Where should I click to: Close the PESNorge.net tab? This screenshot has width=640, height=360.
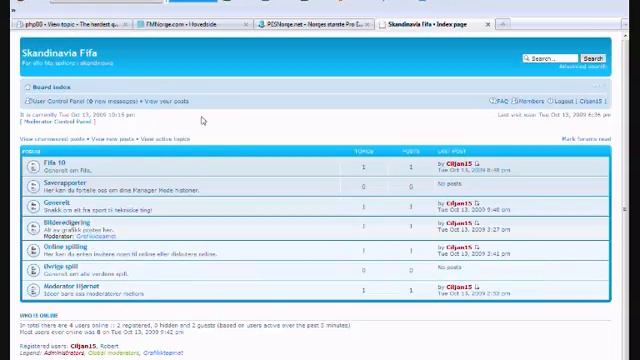pos(367,24)
